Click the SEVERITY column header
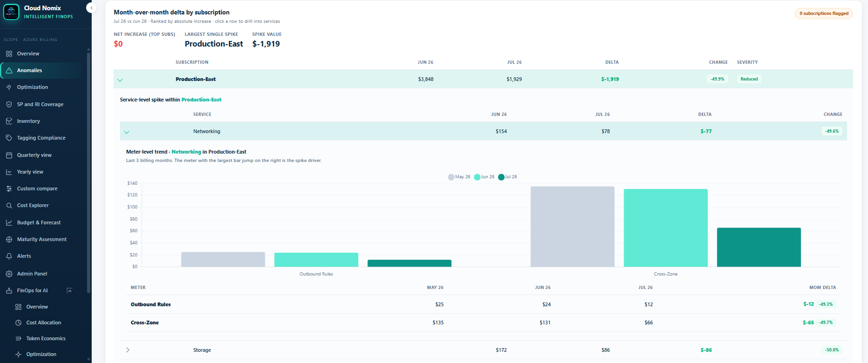This screenshot has height=363, width=868. coord(747,62)
